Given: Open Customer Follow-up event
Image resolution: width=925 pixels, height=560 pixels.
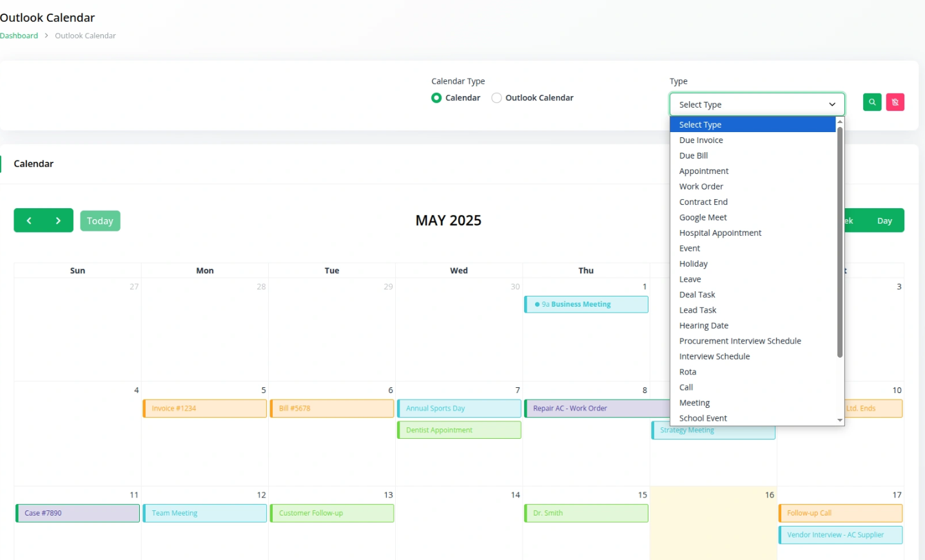Looking at the screenshot, I should pyautogui.click(x=332, y=513).
